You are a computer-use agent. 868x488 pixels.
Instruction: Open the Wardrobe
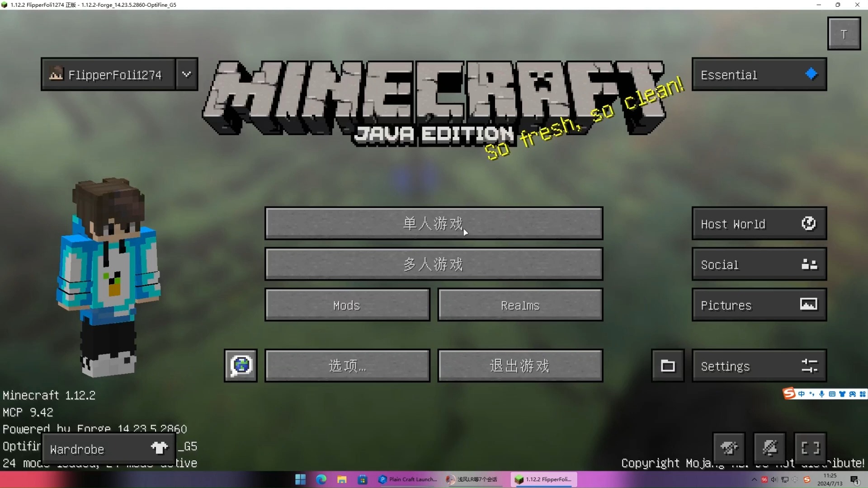click(x=109, y=449)
